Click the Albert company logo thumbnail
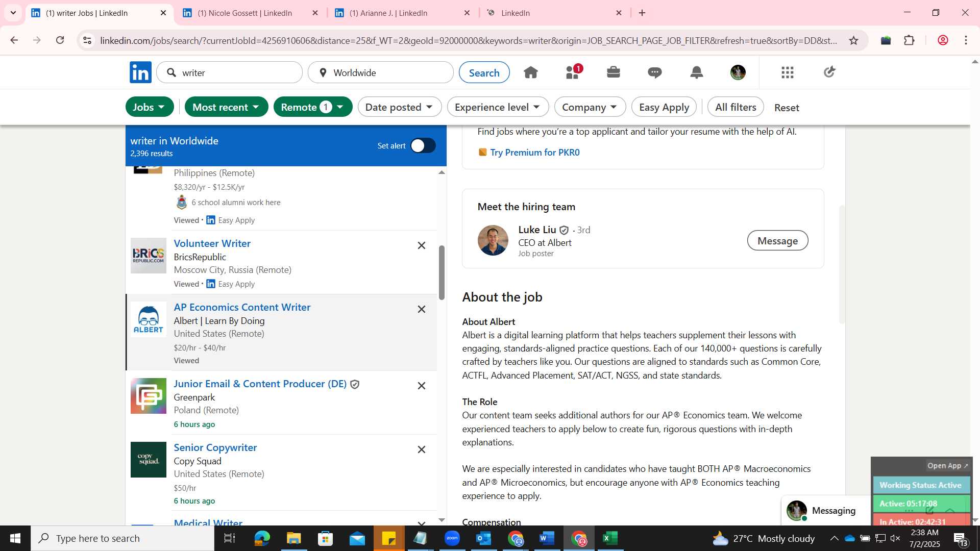This screenshot has height=551, width=980. [149, 319]
